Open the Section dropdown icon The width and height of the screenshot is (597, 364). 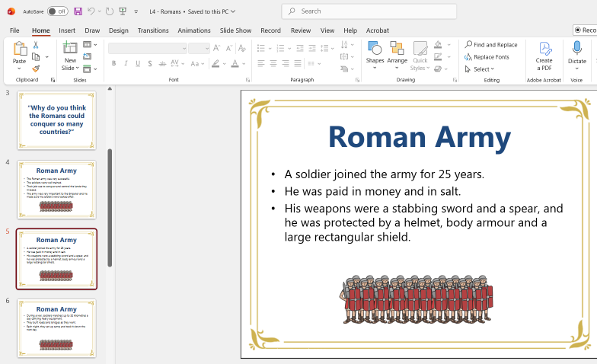tap(90, 69)
